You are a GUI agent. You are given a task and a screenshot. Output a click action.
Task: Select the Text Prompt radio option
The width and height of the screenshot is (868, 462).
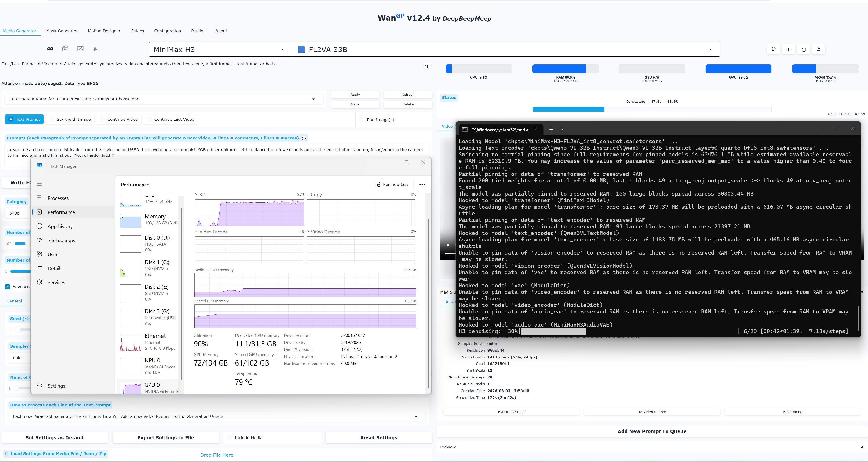coord(24,119)
